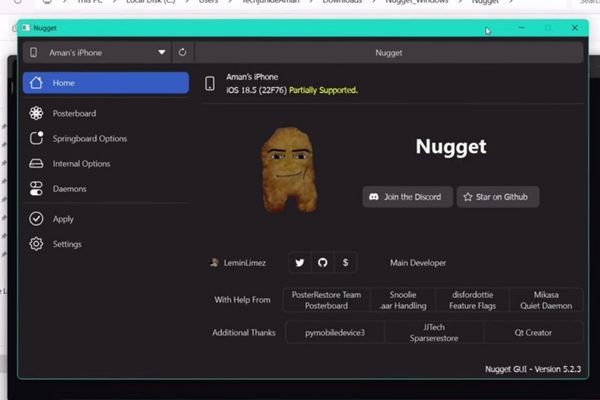Open the GitHub profile icon
This screenshot has width=600, height=400.
coord(322,263)
